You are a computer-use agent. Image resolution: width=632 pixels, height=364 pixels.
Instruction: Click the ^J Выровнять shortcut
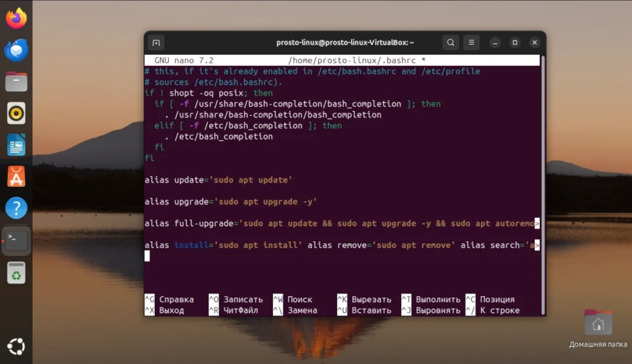(x=431, y=310)
